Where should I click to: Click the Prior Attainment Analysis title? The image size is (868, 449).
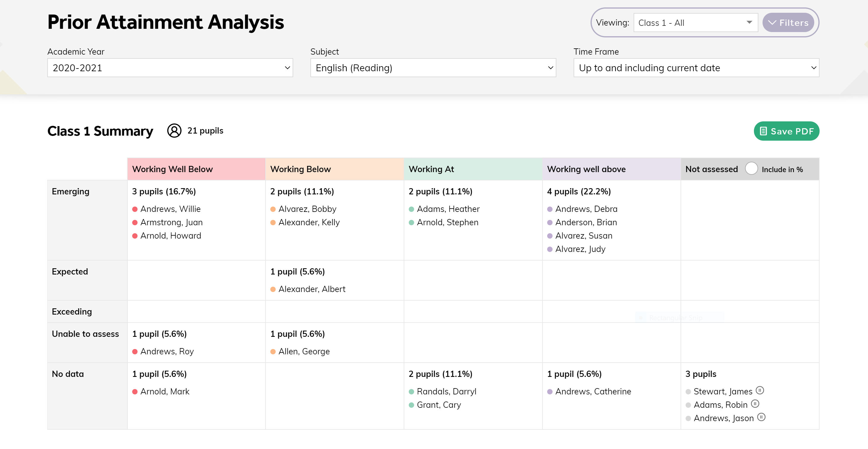coord(165,22)
